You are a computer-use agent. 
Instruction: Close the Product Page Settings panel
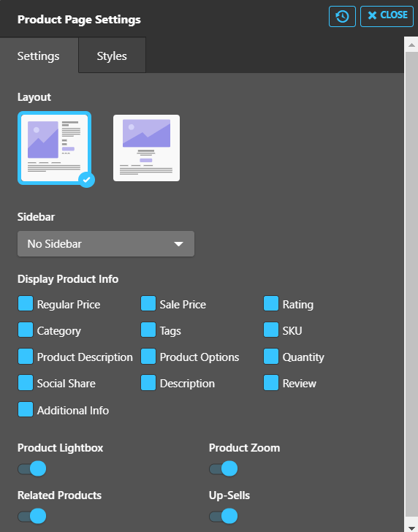[387, 16]
